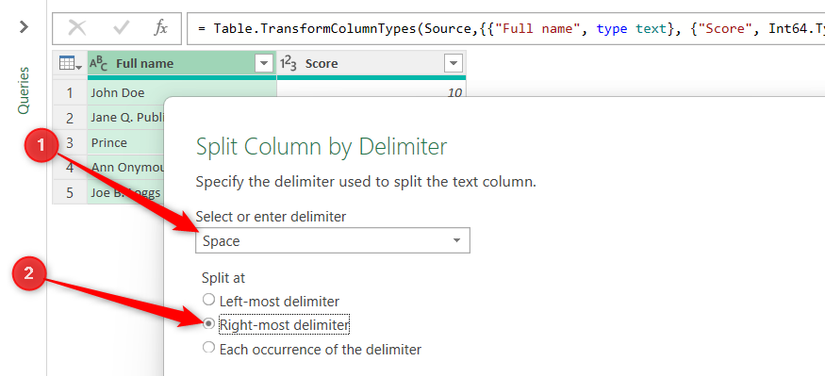Cancel formula edit with X icon
The width and height of the screenshot is (825, 376).
(77, 28)
